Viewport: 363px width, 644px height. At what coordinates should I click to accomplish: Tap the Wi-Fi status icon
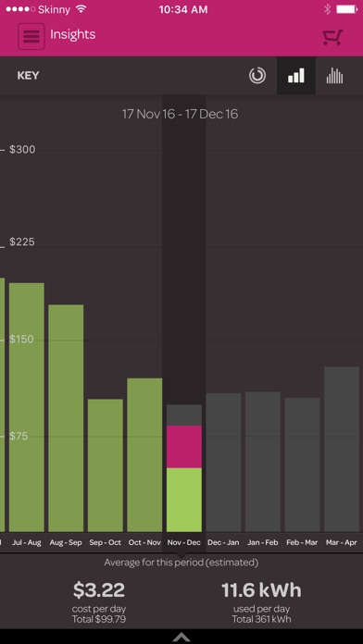(81, 9)
